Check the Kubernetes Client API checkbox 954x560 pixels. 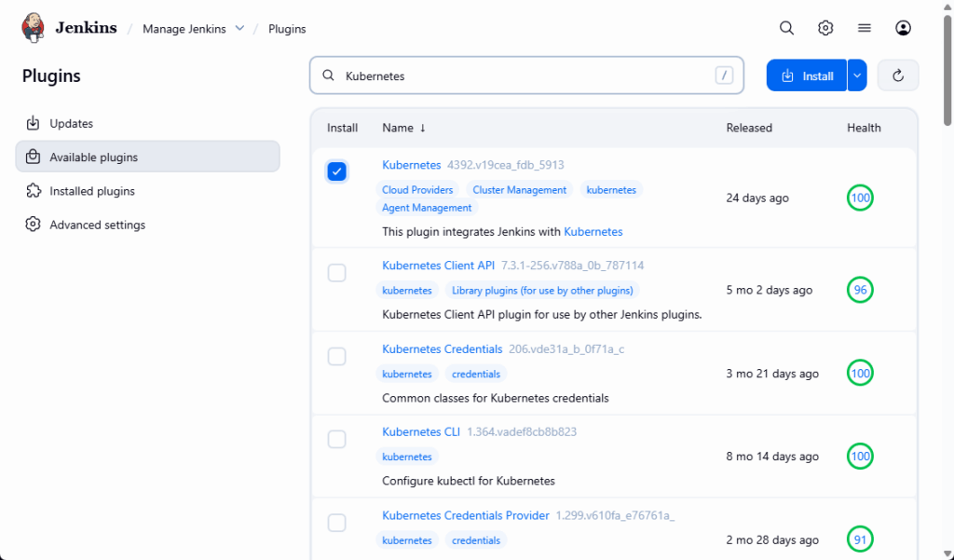click(337, 273)
